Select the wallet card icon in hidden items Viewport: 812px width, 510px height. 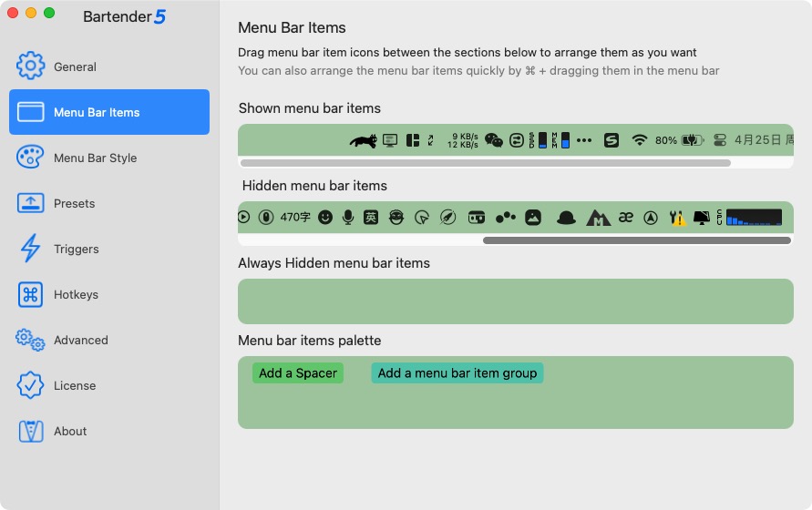477,218
